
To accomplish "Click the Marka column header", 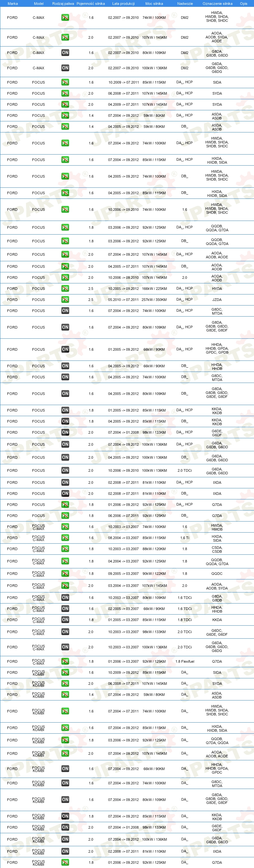I will [x=13, y=4].
